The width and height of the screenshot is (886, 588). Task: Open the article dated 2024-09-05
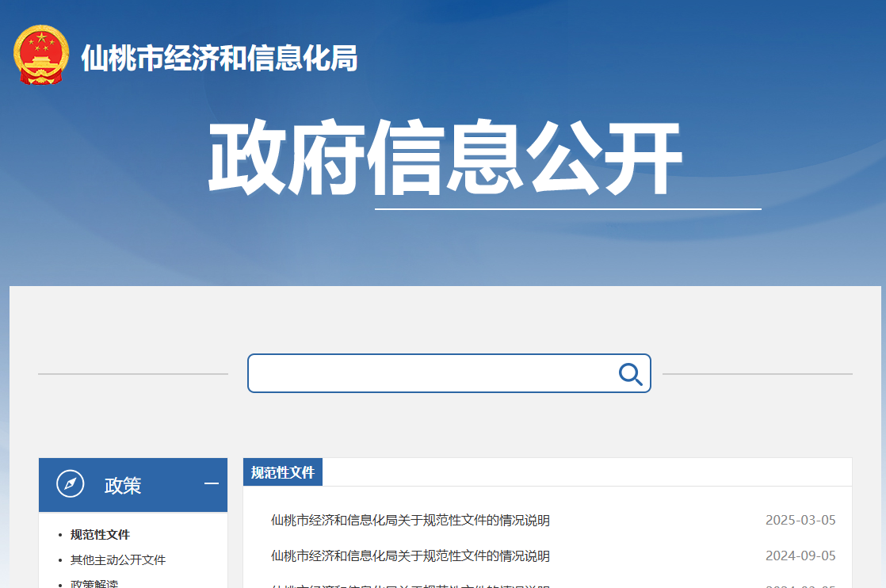[410, 556]
